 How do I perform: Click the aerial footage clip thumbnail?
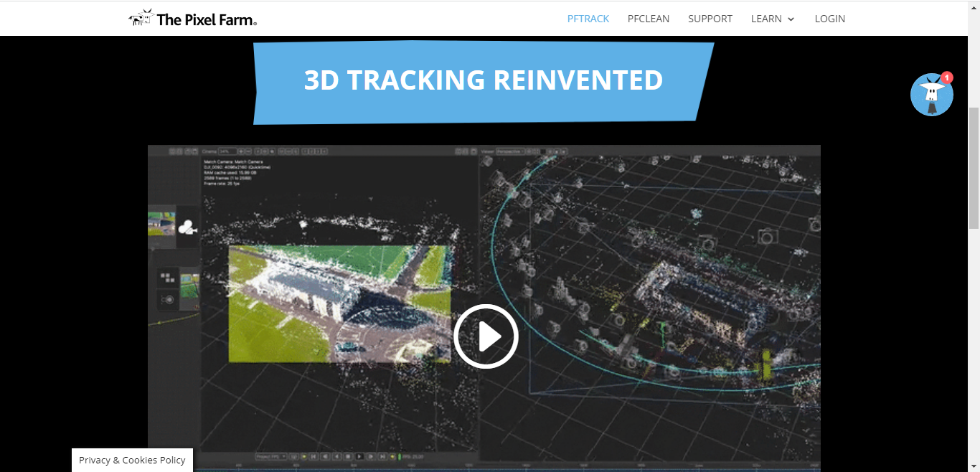[x=161, y=222]
